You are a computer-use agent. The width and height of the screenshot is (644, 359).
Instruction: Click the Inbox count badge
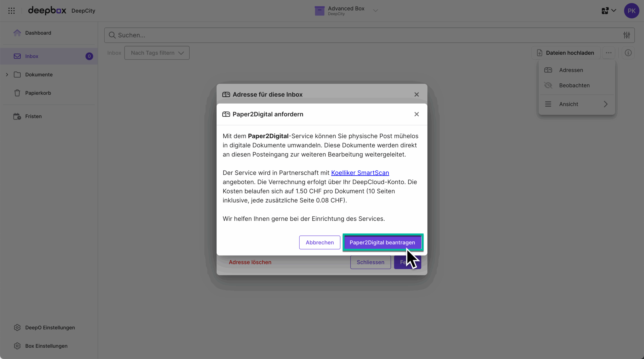[89, 56]
